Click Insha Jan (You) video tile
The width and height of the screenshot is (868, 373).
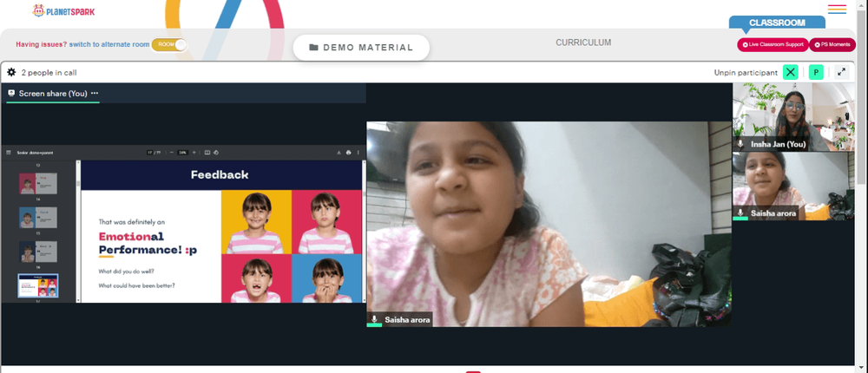pos(793,117)
